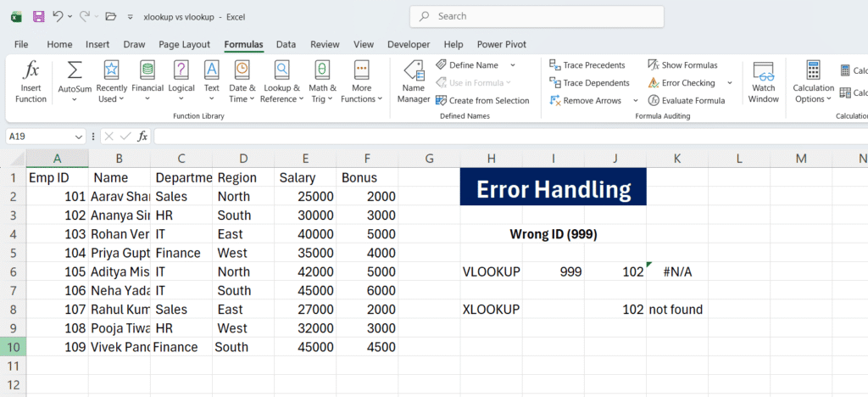Click the Undo arrow icon
Image resolution: width=868 pixels, height=397 pixels.
[x=58, y=16]
